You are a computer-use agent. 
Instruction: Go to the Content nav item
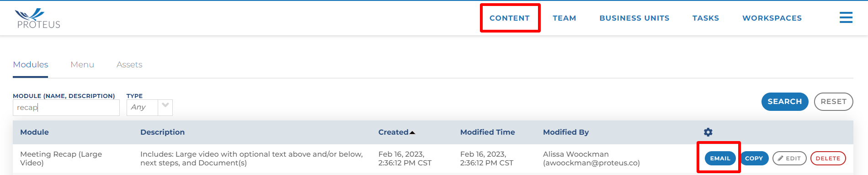(x=510, y=18)
